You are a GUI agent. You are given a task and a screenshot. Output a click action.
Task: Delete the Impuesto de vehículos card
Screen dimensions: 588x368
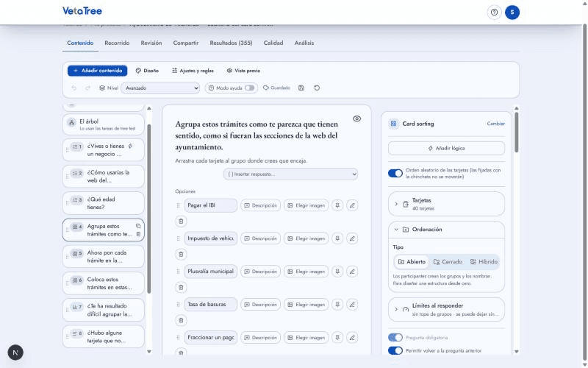point(181,254)
